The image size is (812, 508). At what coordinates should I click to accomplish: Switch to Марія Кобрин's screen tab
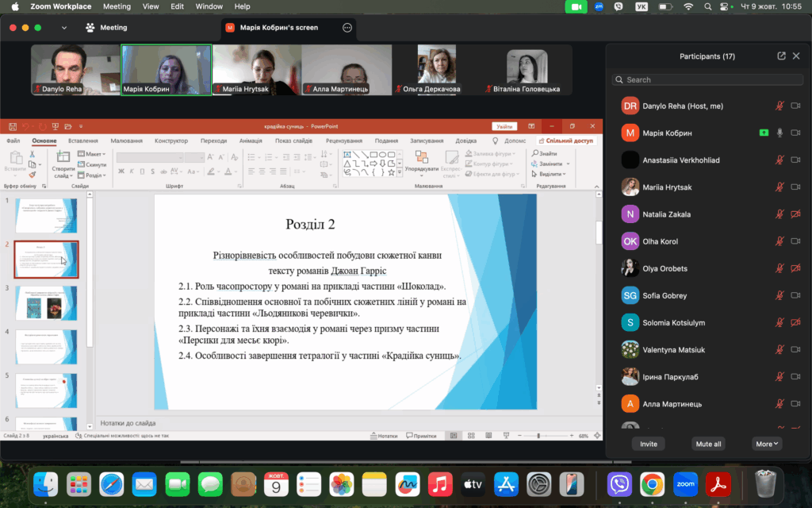279,27
